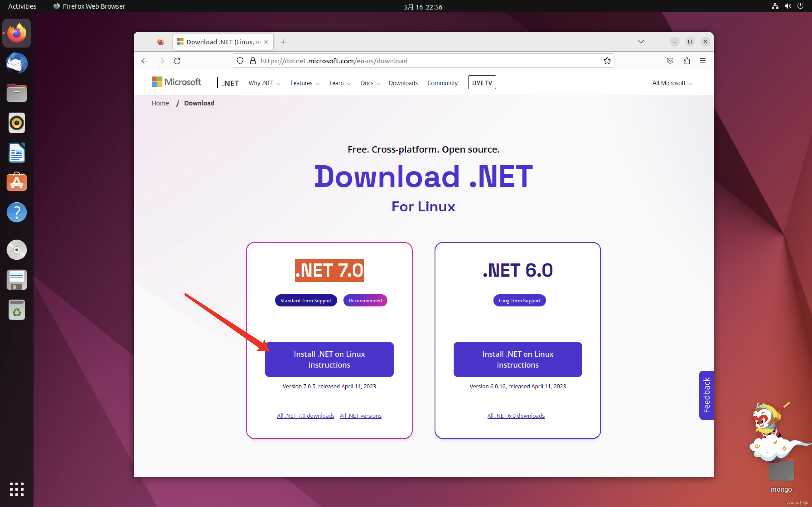The image size is (812, 507).
Task: Open the Firefox application menu
Action: click(703, 61)
